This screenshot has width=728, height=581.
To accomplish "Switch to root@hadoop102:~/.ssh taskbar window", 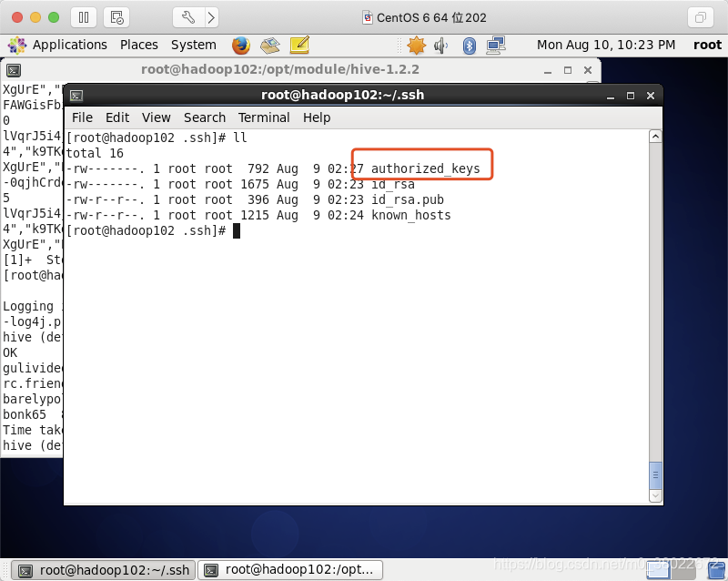I will (x=104, y=570).
